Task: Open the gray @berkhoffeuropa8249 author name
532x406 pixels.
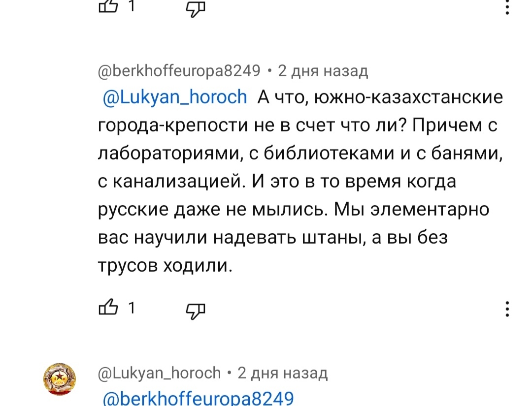Action: point(179,72)
